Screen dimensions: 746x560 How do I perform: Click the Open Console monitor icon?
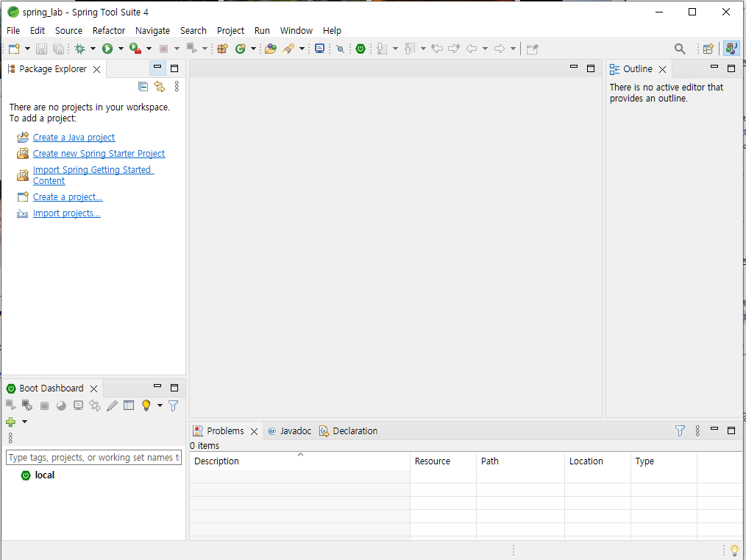click(x=320, y=49)
